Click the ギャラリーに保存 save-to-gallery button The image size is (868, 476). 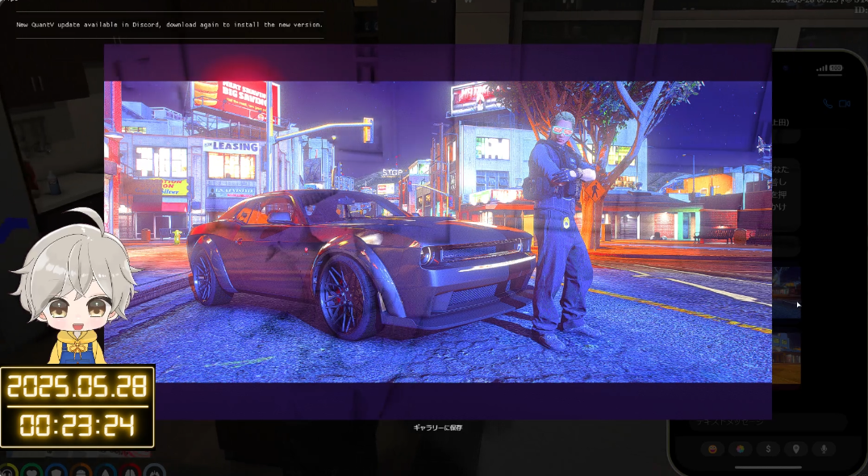(437, 428)
